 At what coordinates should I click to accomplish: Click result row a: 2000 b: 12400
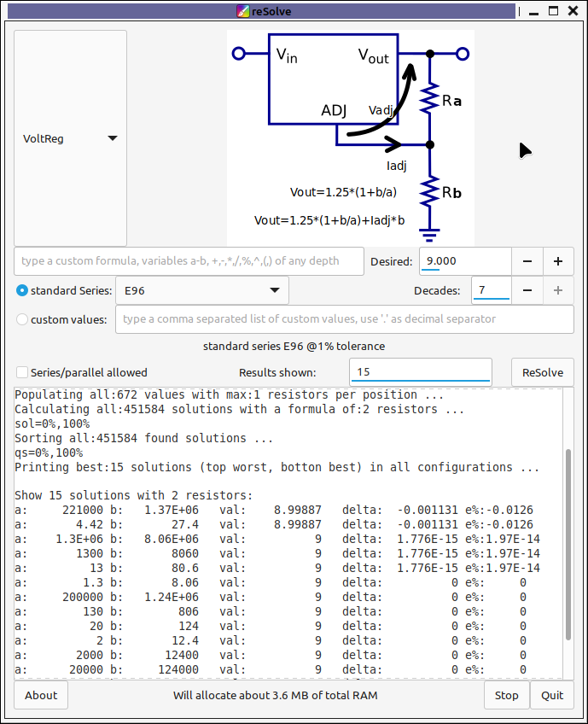coord(271,655)
